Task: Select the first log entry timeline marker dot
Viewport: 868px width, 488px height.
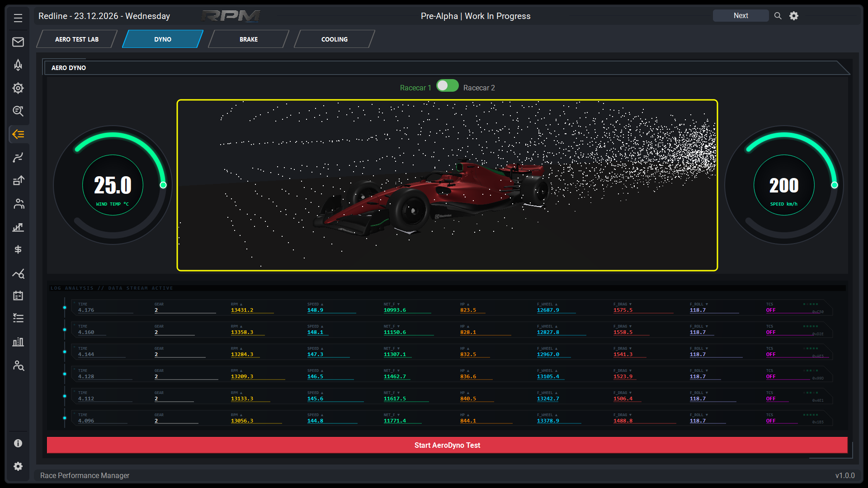Action: [65, 308]
